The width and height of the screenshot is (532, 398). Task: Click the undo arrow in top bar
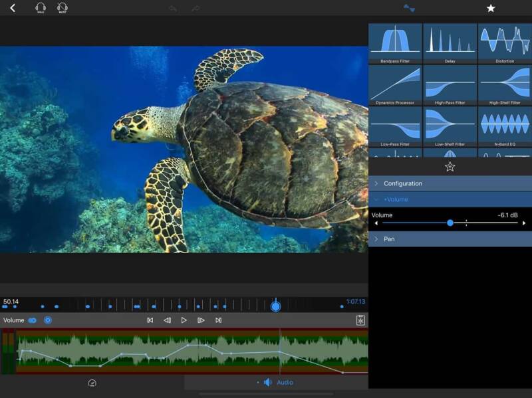[x=173, y=9]
